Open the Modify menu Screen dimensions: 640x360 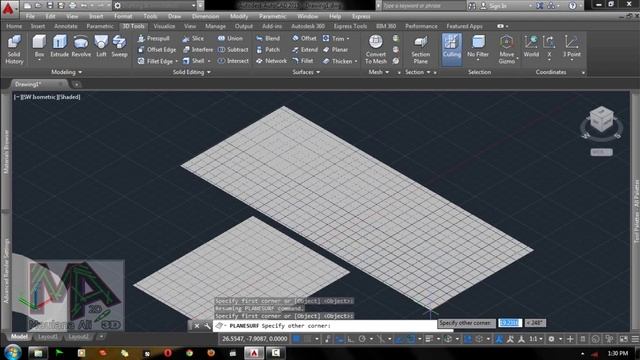click(x=239, y=16)
